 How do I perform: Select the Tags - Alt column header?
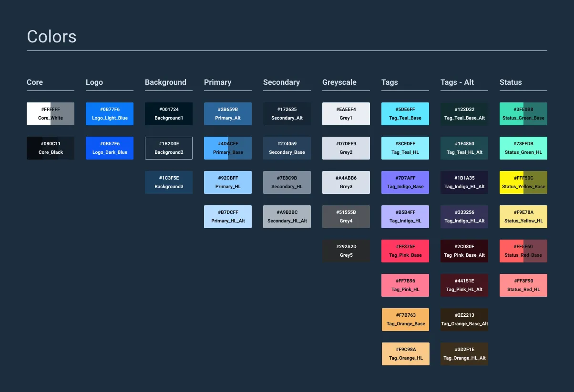(457, 82)
